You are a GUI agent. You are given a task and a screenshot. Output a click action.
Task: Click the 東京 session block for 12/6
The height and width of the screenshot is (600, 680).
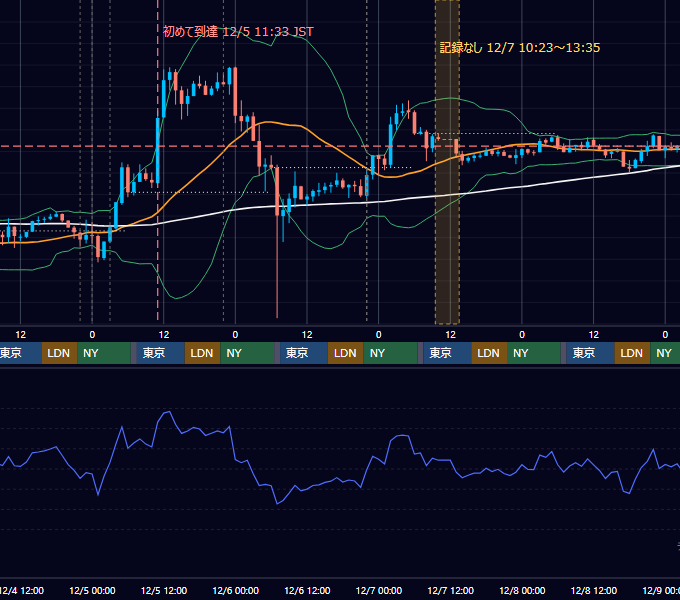point(304,353)
